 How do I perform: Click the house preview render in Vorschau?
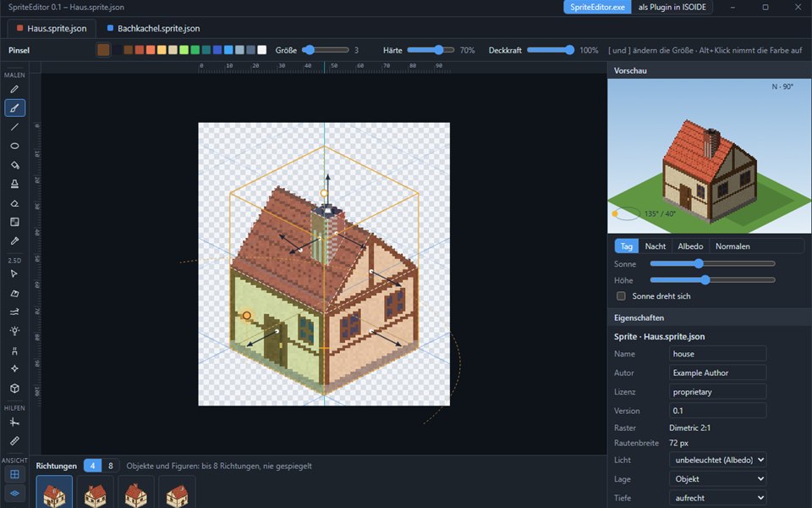[710, 171]
